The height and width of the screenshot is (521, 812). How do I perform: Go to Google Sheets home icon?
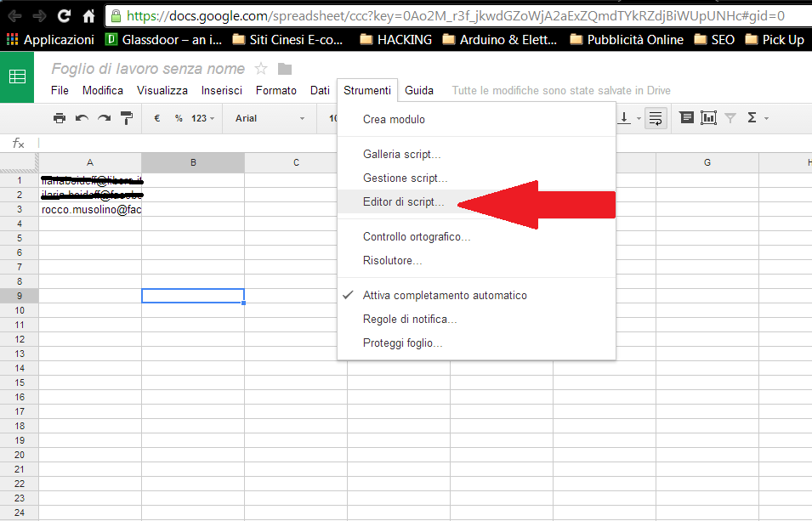pos(17,76)
